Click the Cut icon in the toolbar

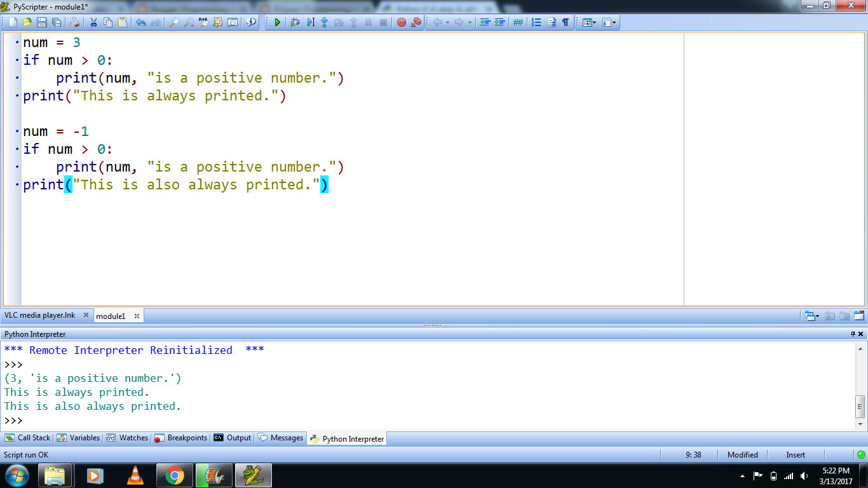[93, 22]
